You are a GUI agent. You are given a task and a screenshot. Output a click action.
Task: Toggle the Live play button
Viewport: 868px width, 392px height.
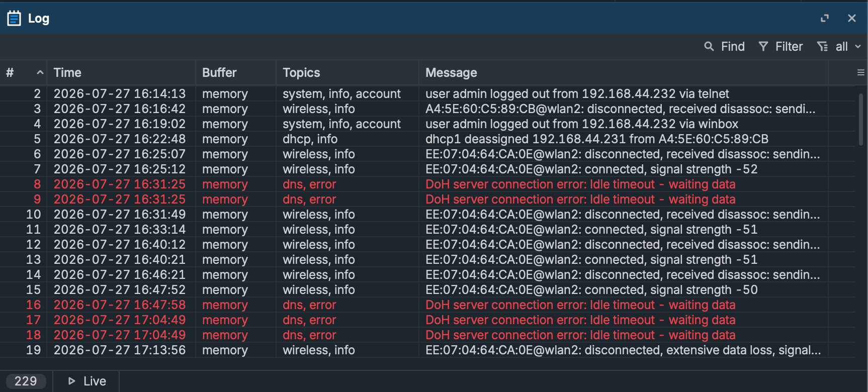[x=86, y=381]
